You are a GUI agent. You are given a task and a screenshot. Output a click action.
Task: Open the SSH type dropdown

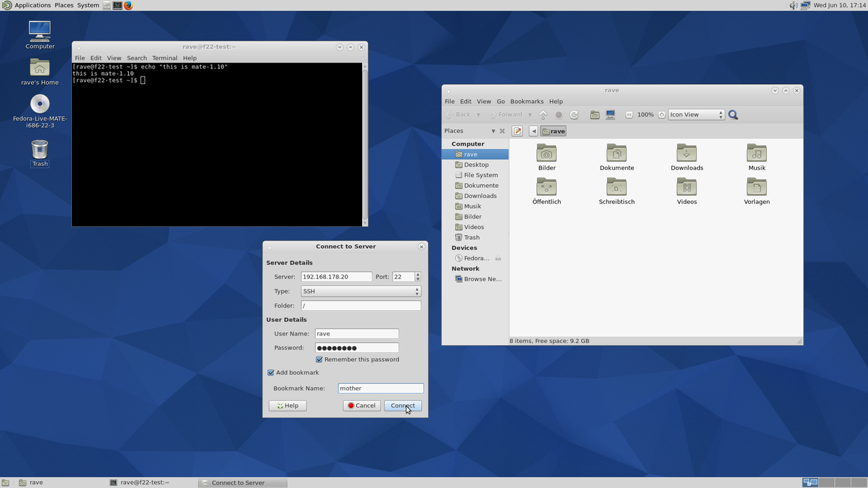tap(361, 291)
